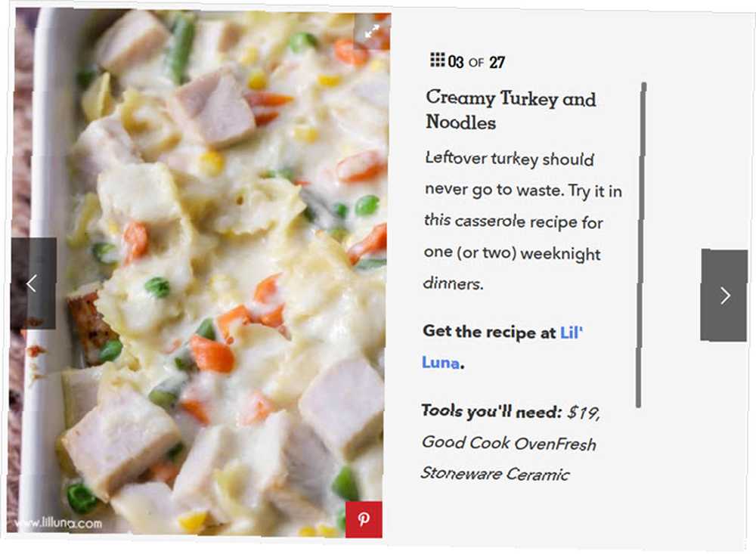Screen dimensions: 756x554
Task: Click the description panel's vertical scrollbar
Action: point(641,245)
